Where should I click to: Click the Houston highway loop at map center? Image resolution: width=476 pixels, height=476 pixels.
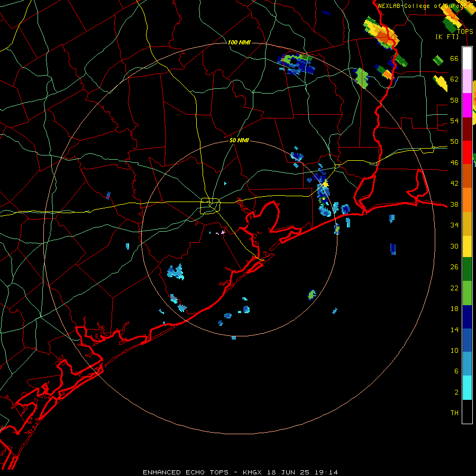pos(210,206)
